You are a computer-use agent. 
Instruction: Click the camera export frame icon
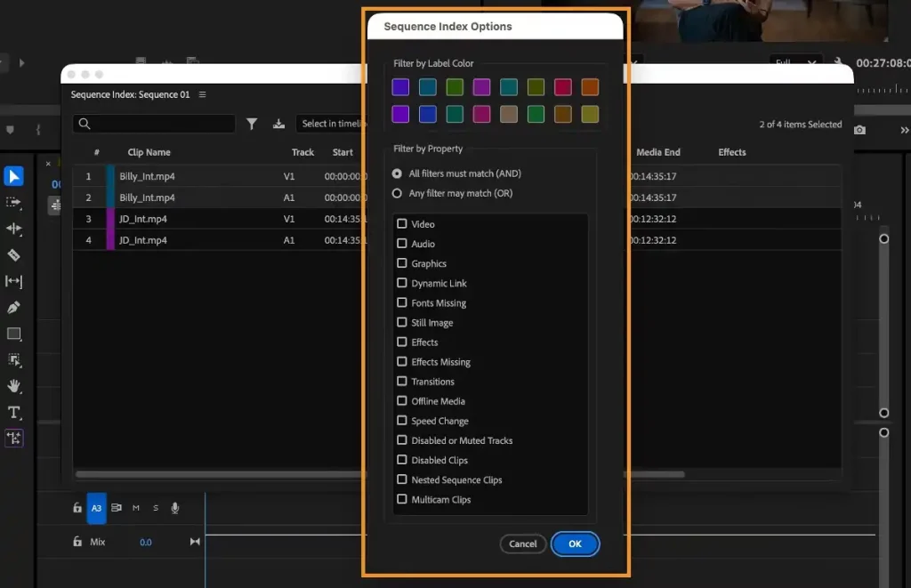[859, 130]
